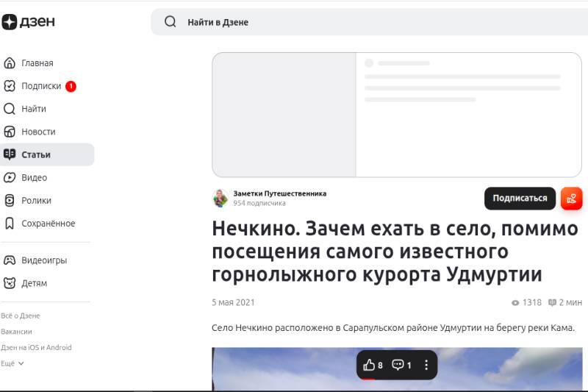The image size is (588, 392).
Task: Click the article headline starting with "Нечкино"
Action: 395,252
